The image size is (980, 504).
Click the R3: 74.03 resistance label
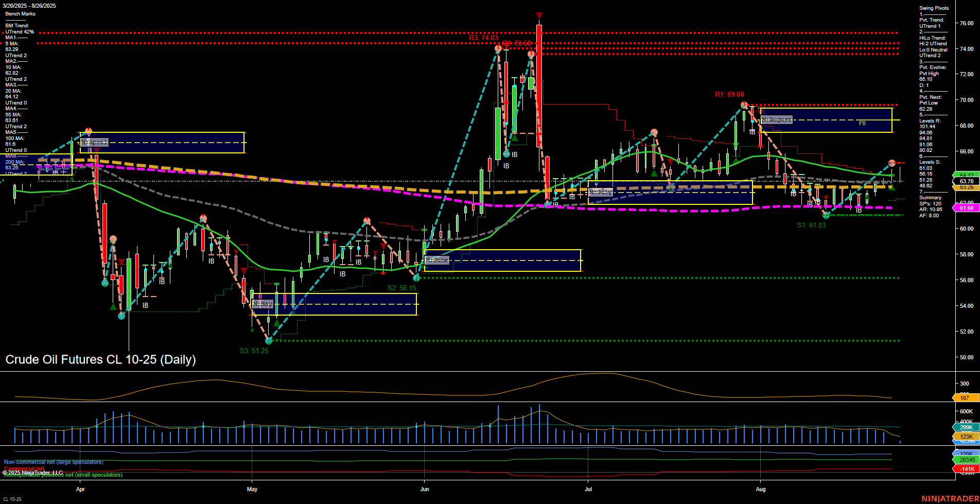pos(483,38)
